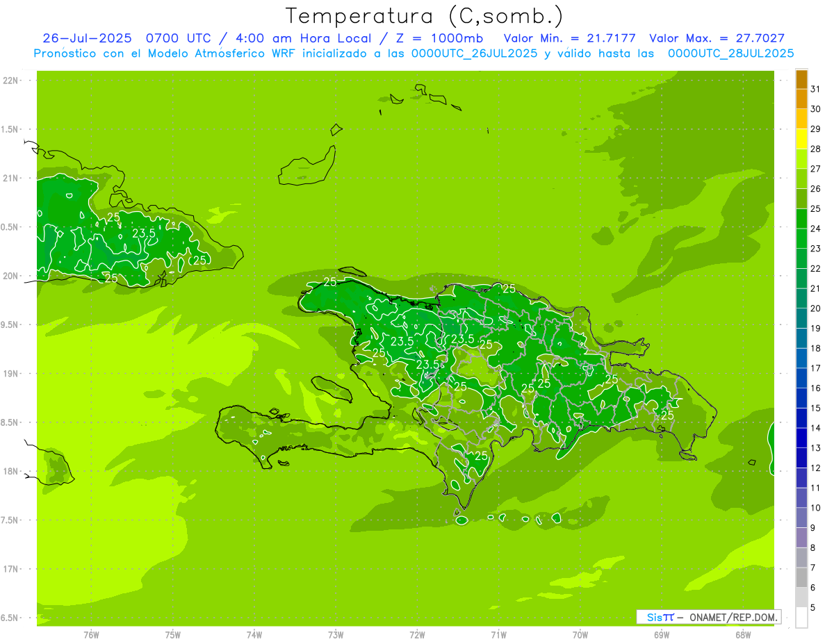Click the "22N" latitude axis label
Image resolution: width=834 pixels, height=644 pixels.
pyautogui.click(x=10, y=81)
